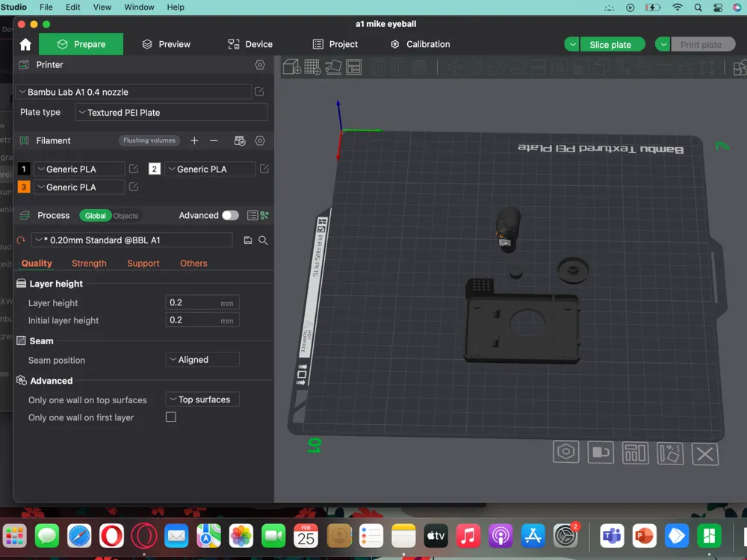Open the Slice plate dropdown arrow
This screenshot has width=747, height=560.
tap(572, 44)
